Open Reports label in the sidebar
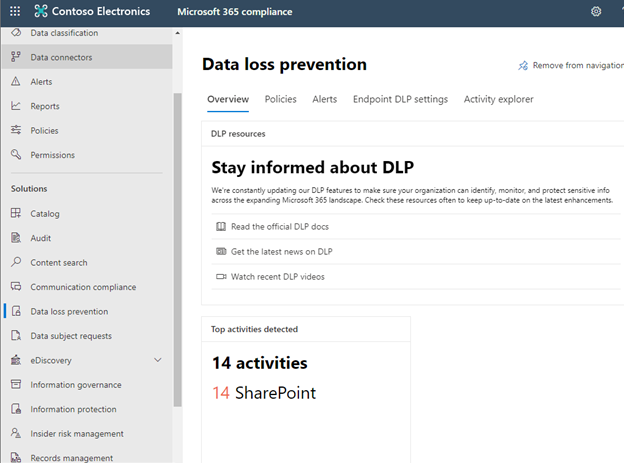Screen dimensions: 624x463 [45, 106]
